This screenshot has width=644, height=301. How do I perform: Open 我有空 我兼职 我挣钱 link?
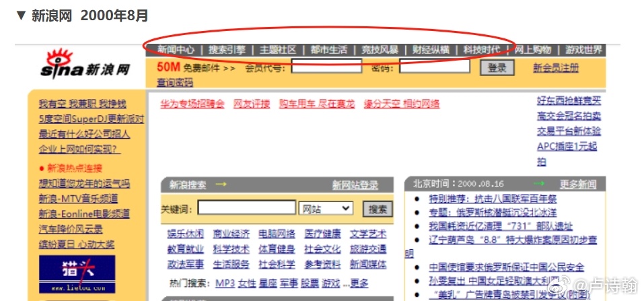click(83, 104)
